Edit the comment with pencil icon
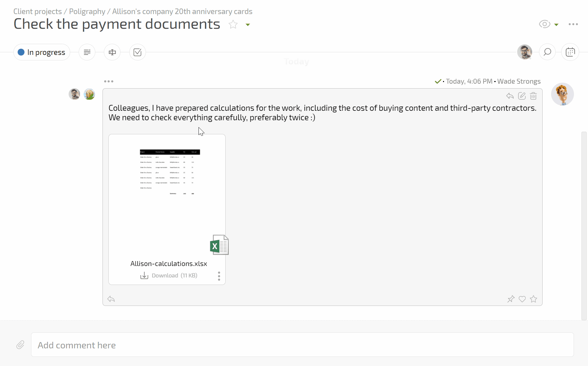 coord(522,96)
